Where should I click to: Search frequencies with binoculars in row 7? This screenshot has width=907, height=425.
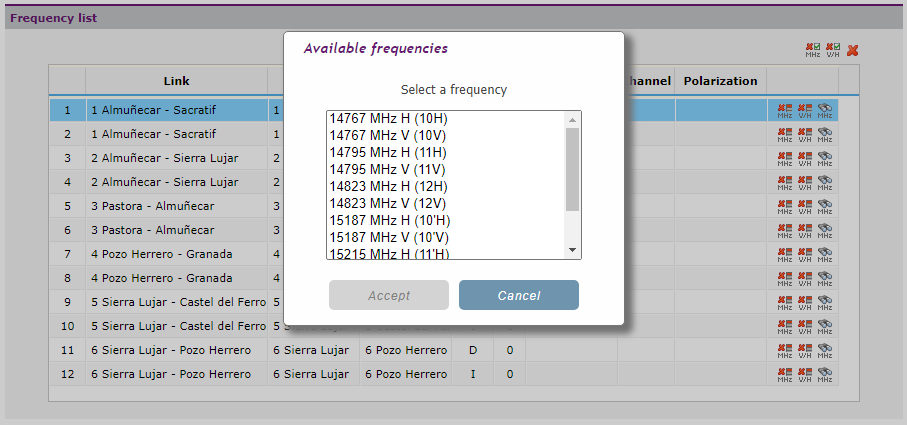[825, 254]
